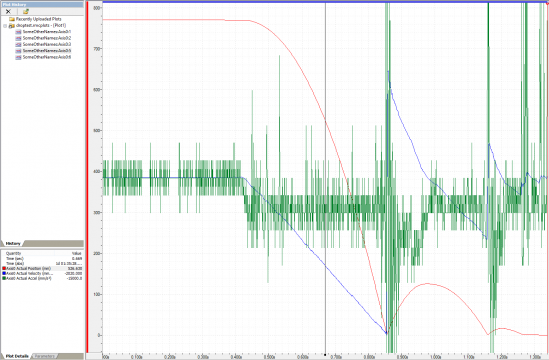Click the plot icon beside Axis0:3 entry
Viewport: 549px width, 360px height.
coord(19,44)
